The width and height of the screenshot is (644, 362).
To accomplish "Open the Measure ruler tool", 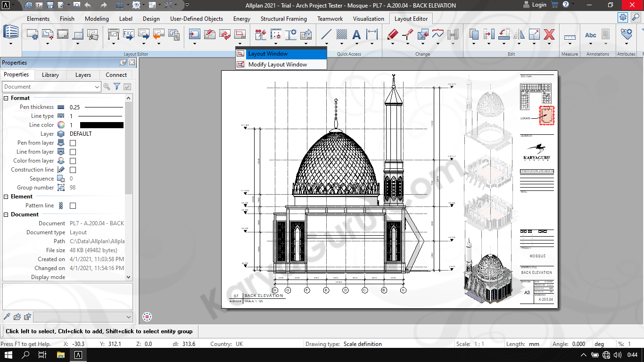I will pos(570,36).
